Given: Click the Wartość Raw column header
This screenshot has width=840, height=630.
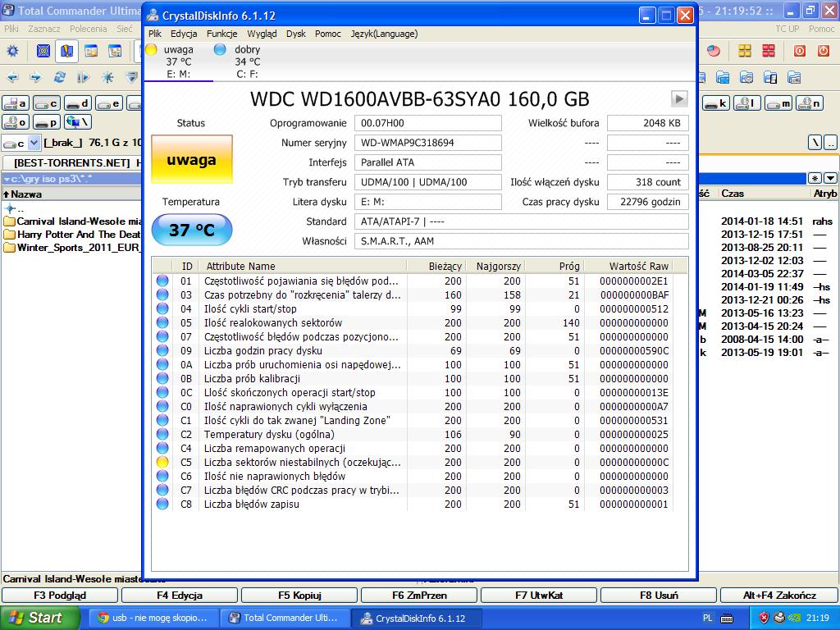Looking at the screenshot, I should pos(628,267).
